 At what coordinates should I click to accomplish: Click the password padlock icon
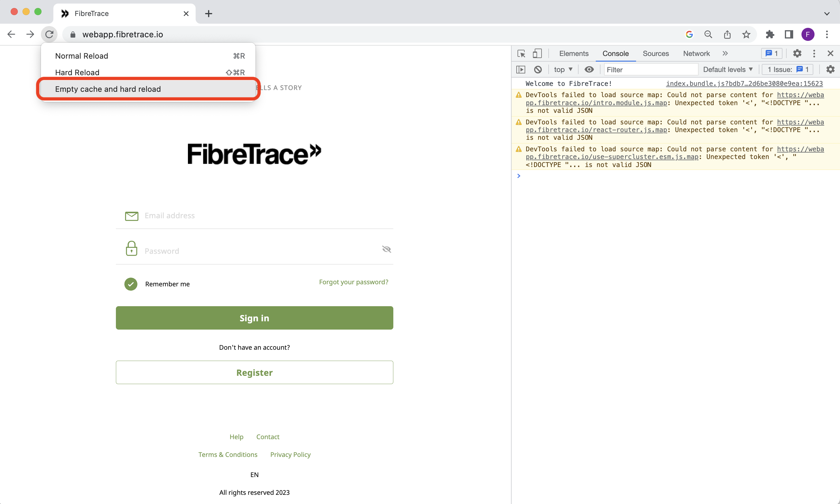click(x=132, y=248)
